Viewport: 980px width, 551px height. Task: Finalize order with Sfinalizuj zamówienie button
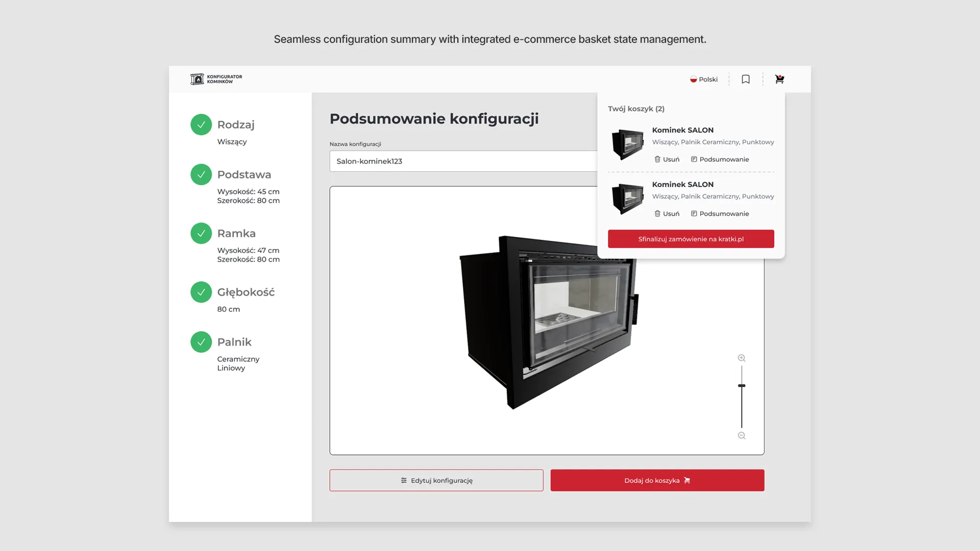coord(691,239)
